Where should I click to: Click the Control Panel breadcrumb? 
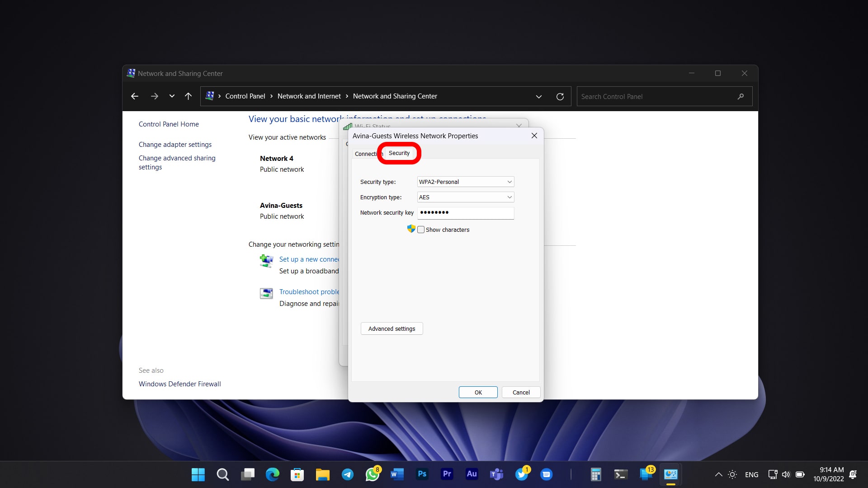245,96
